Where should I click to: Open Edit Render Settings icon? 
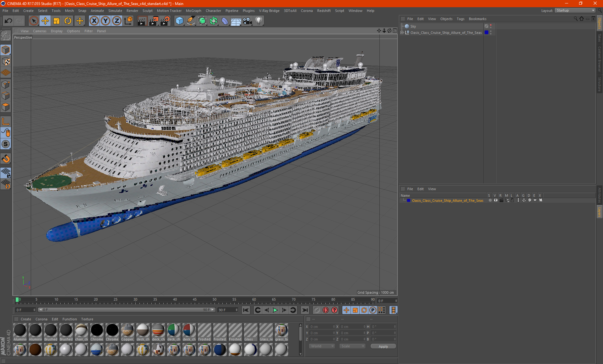coord(165,21)
